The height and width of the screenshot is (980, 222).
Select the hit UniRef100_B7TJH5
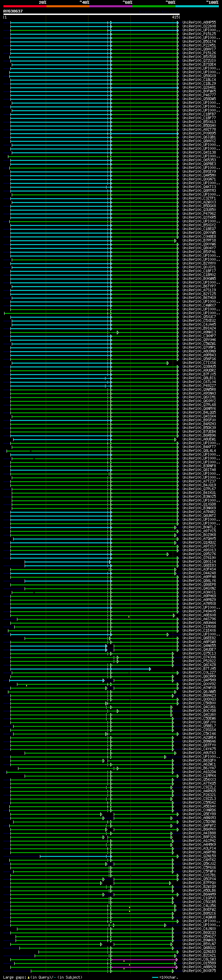(x=199, y=669)
